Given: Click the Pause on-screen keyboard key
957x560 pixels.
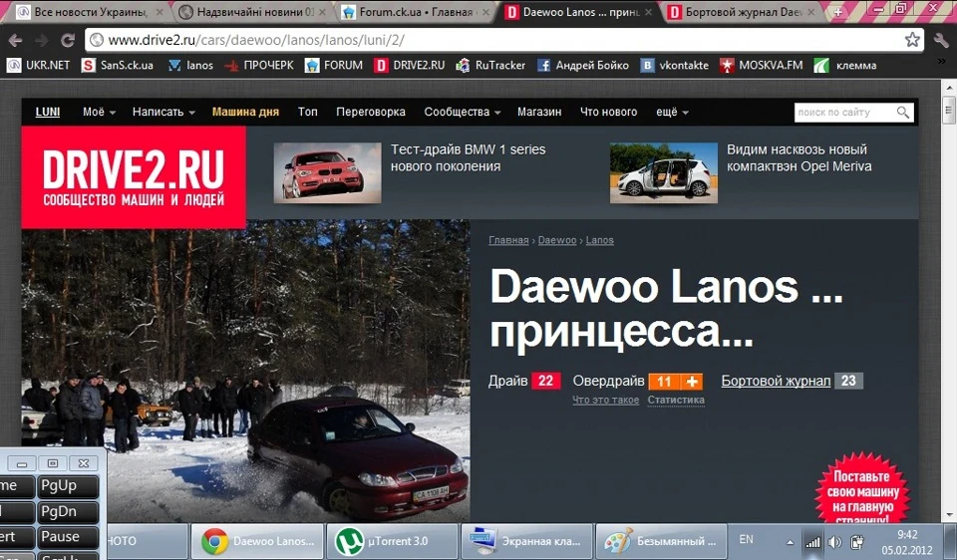Looking at the screenshot, I should click(68, 537).
